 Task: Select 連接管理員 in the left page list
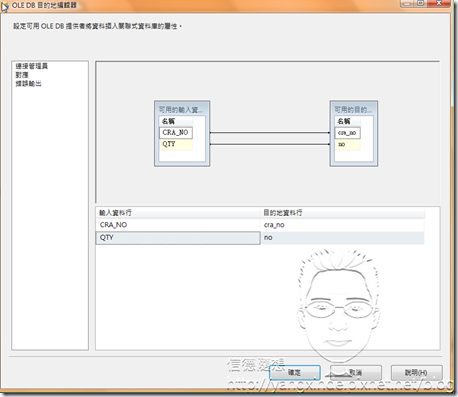(32, 66)
